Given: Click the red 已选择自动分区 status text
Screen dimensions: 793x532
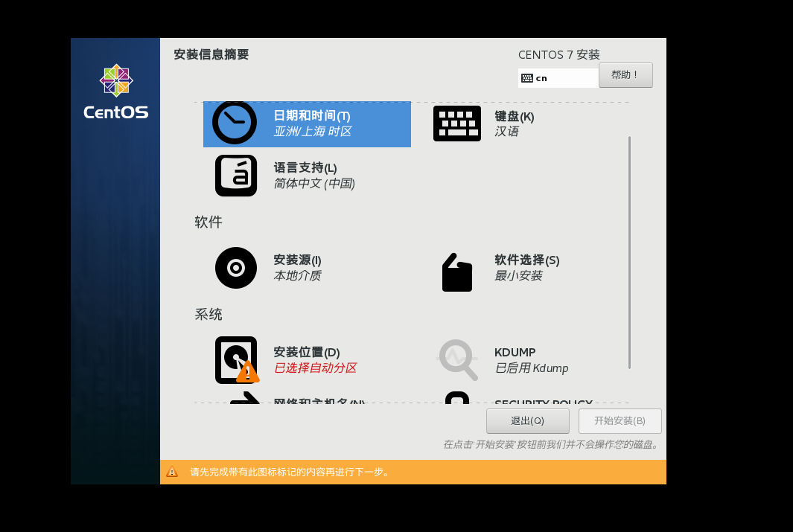Looking at the screenshot, I should tap(316, 368).
